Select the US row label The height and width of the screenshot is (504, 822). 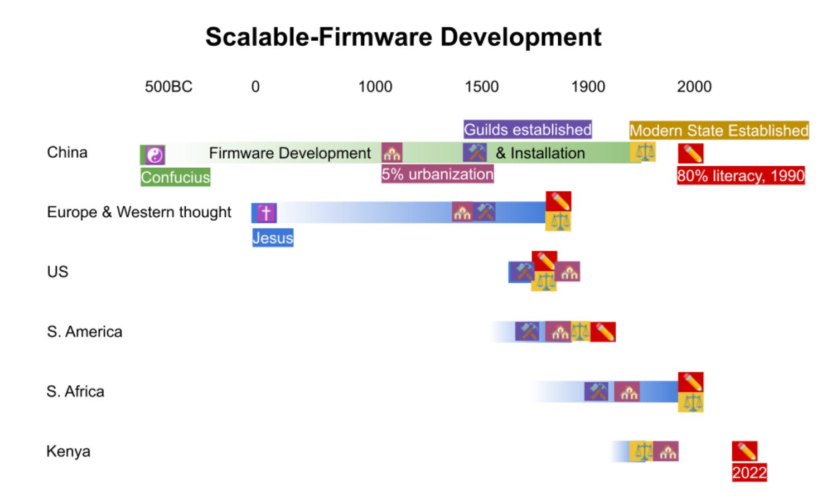pyautogui.click(x=57, y=272)
